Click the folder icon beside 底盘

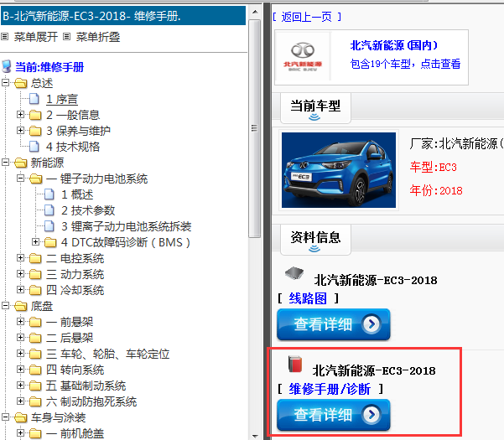pyautogui.click(x=21, y=306)
